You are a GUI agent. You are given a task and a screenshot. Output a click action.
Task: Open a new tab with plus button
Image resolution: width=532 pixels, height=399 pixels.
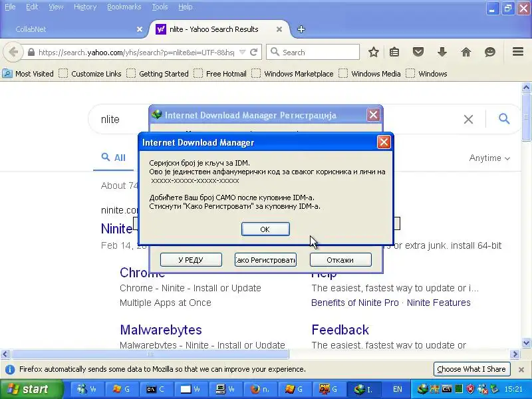point(301,29)
